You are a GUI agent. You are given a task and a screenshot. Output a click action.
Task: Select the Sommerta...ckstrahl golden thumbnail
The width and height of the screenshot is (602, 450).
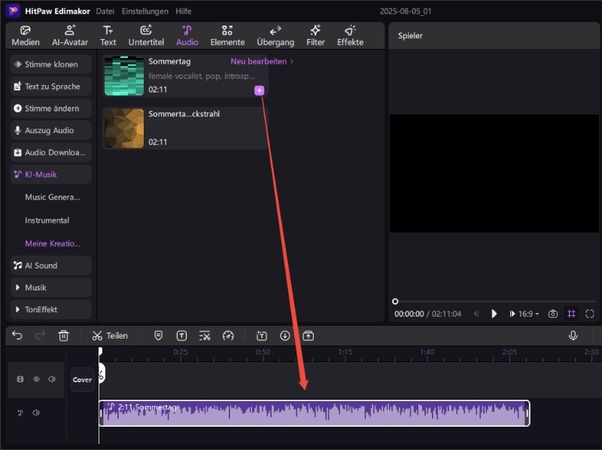(124, 128)
